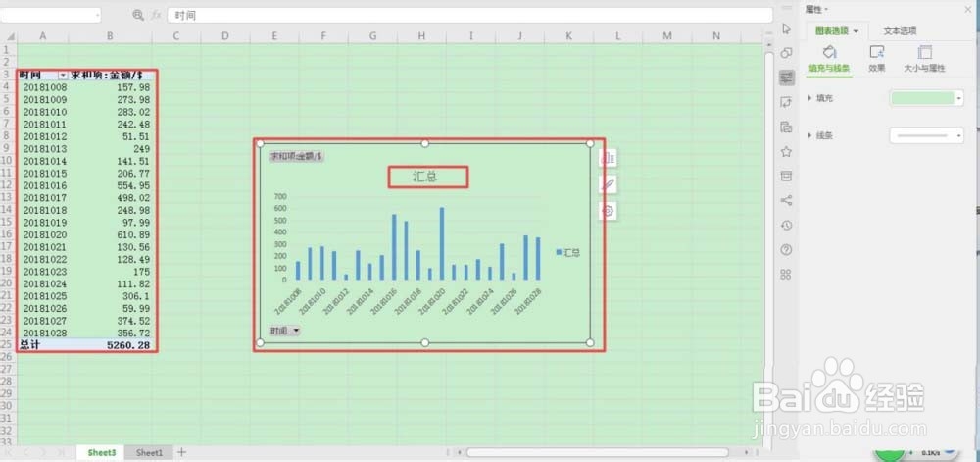The image size is (980, 462).
Task: Select cell with value 59.99
Action: point(110,308)
